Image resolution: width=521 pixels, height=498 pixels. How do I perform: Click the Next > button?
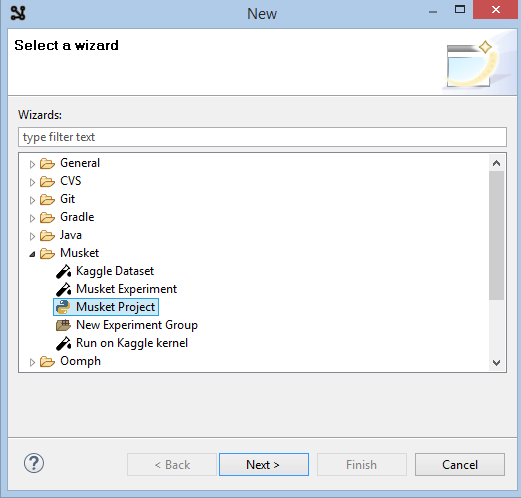tap(264, 464)
